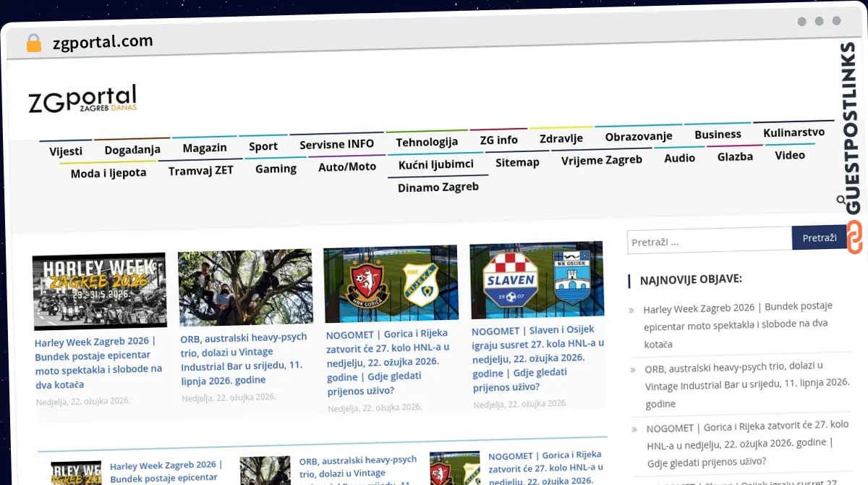This screenshot has width=868, height=485.
Task: Select the Sport menu item
Action: (263, 146)
